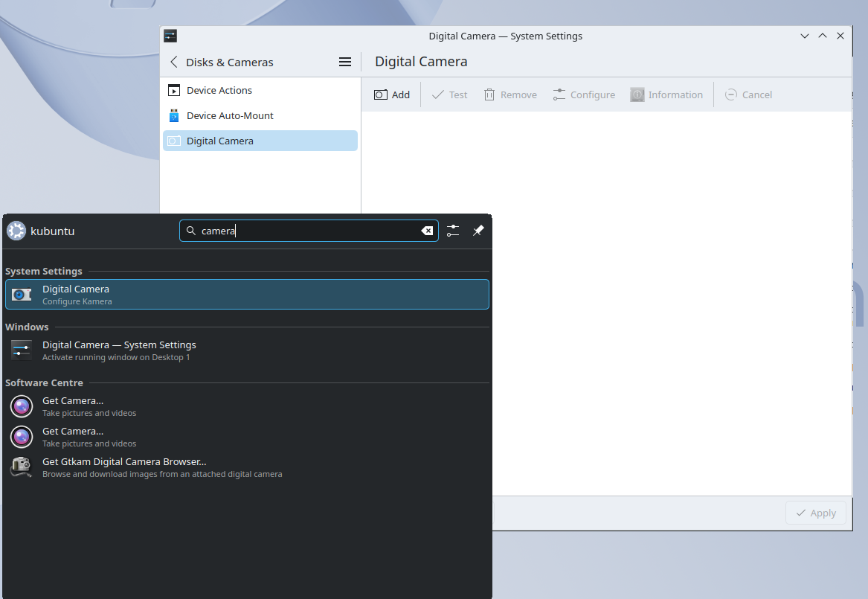Close the System Settings window
This screenshot has height=599, width=868.
click(x=840, y=36)
